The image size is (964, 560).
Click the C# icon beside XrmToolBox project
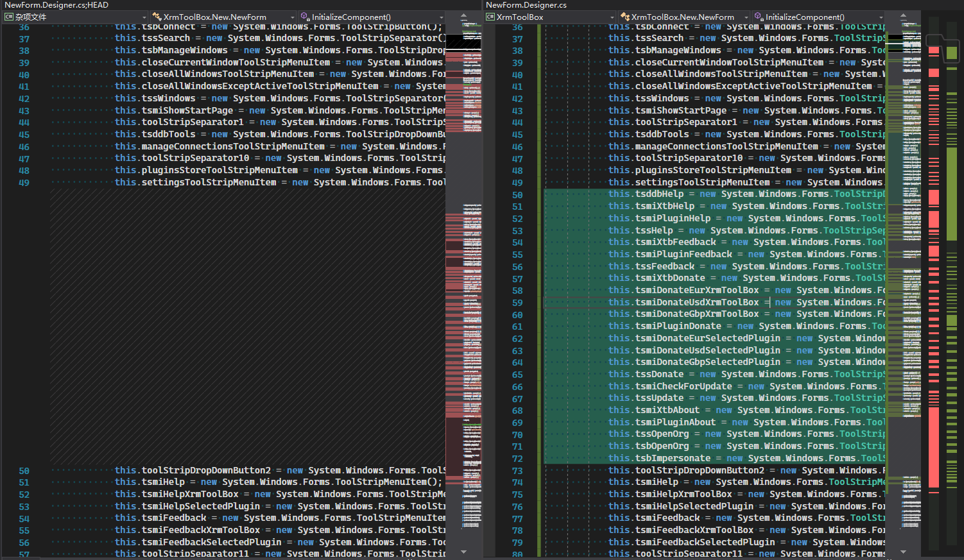(x=490, y=17)
